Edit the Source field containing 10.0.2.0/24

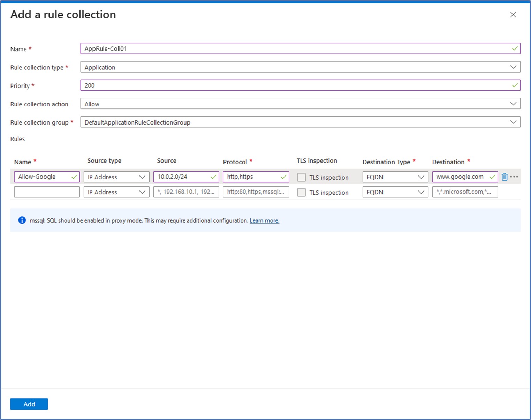[181, 177]
